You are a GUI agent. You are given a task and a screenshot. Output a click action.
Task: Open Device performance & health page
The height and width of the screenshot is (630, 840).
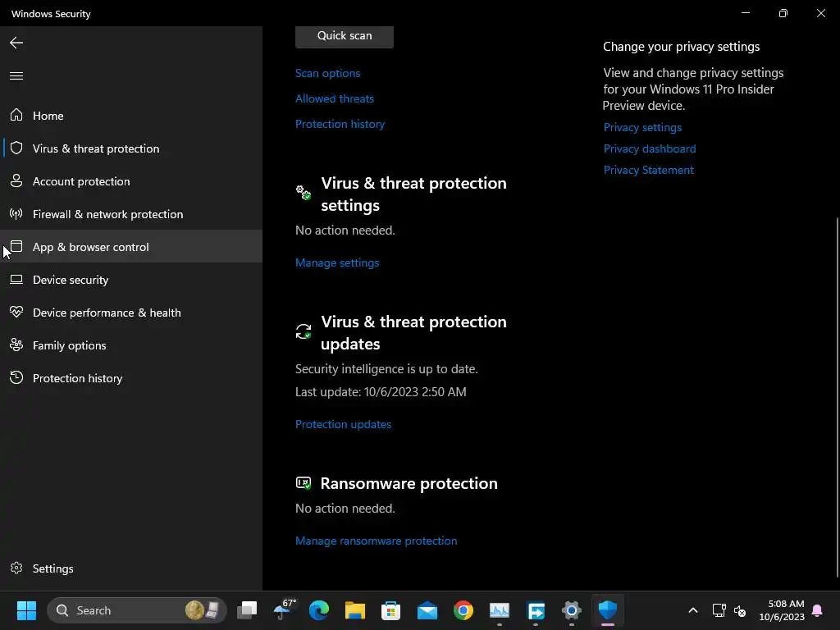(x=131, y=313)
